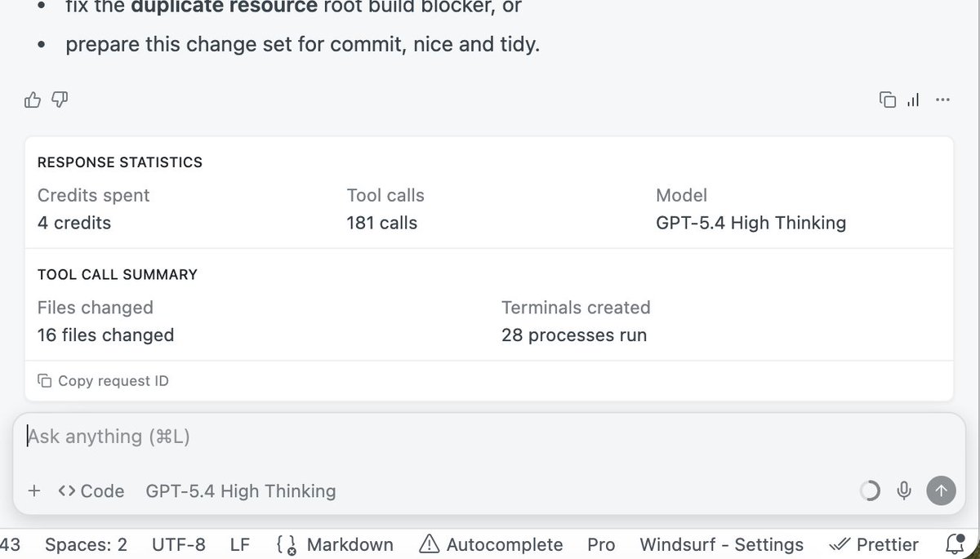Give the response a thumbs down
980x559 pixels.
pos(60,100)
